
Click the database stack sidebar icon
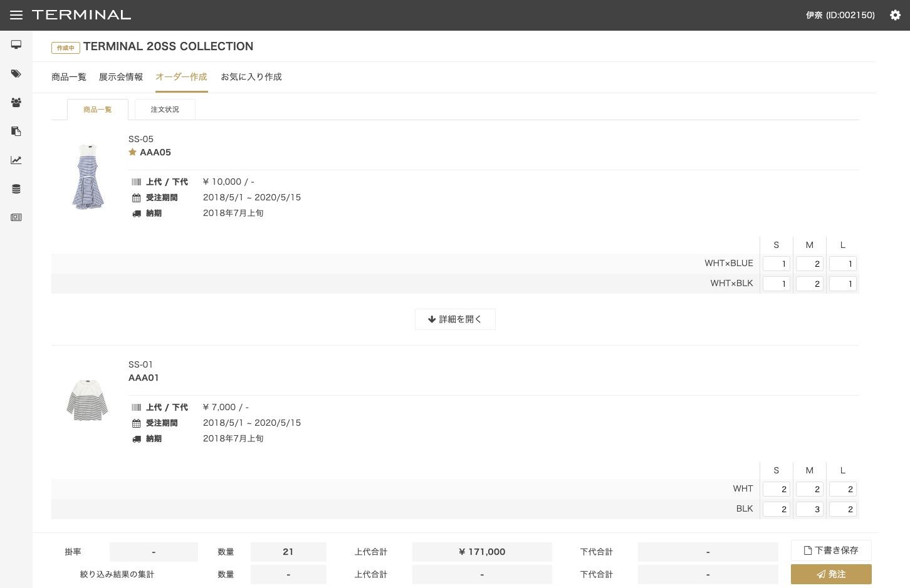pos(16,189)
